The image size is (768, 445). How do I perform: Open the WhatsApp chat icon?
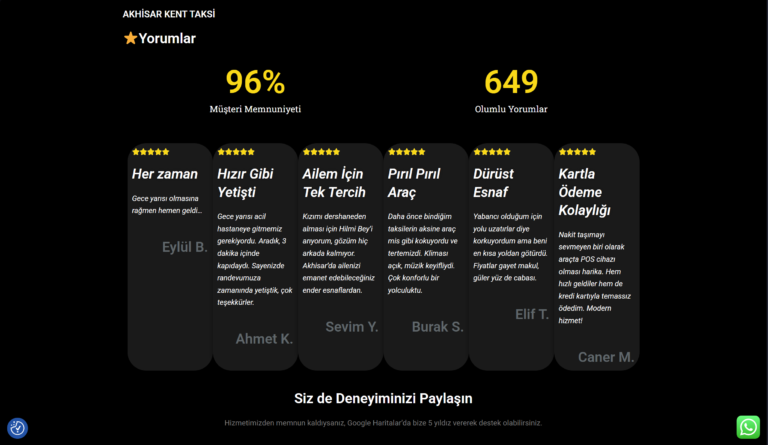(x=748, y=427)
